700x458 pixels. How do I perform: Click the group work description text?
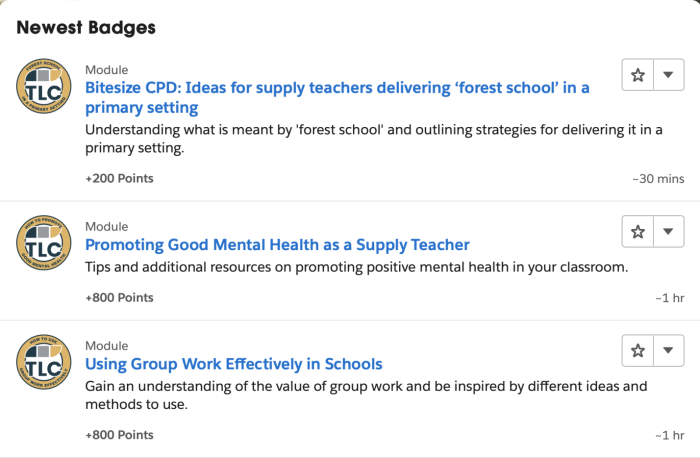pyautogui.click(x=366, y=395)
